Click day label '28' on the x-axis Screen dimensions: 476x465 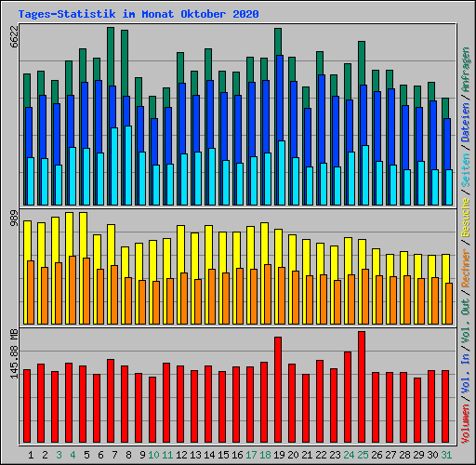[x=404, y=455]
